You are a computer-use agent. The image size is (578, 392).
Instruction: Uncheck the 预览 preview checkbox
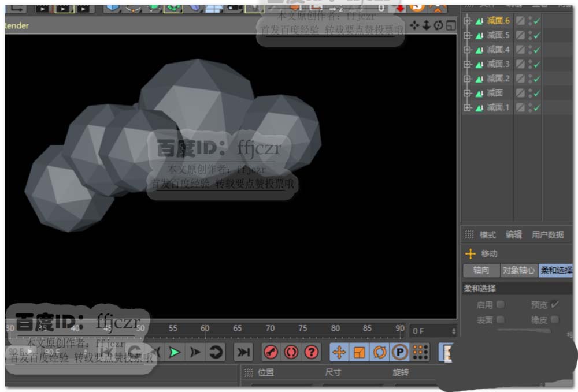click(555, 304)
